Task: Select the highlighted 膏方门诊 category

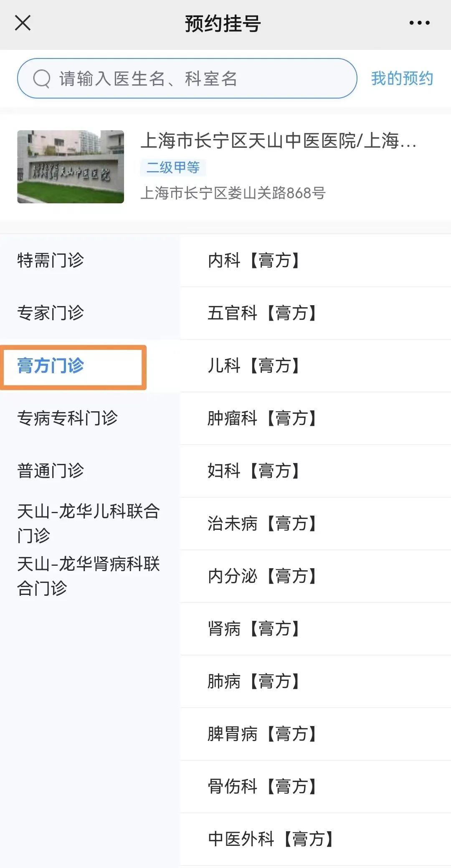Action: pyautogui.click(x=52, y=367)
